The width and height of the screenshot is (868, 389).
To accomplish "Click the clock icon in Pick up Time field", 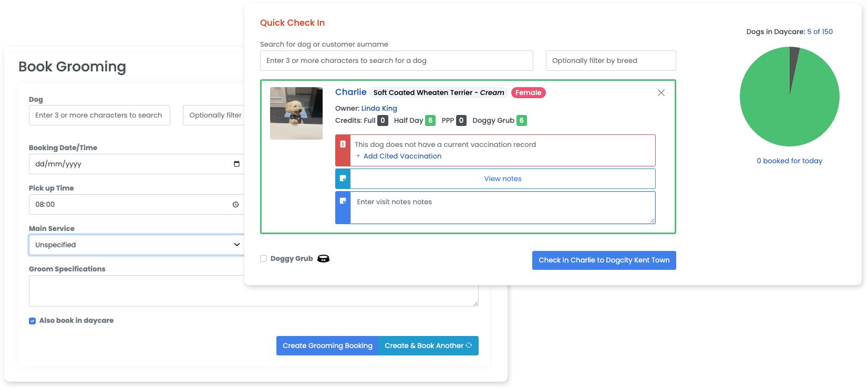I will pyautogui.click(x=235, y=205).
